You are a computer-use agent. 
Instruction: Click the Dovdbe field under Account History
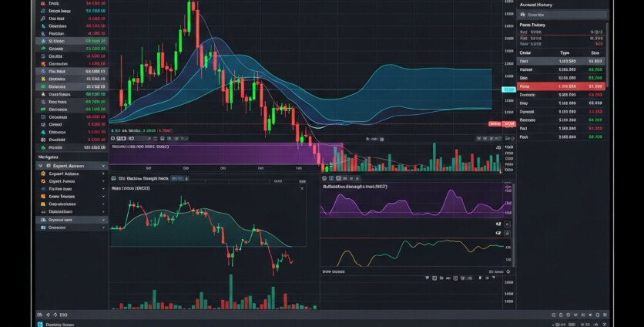click(x=562, y=15)
